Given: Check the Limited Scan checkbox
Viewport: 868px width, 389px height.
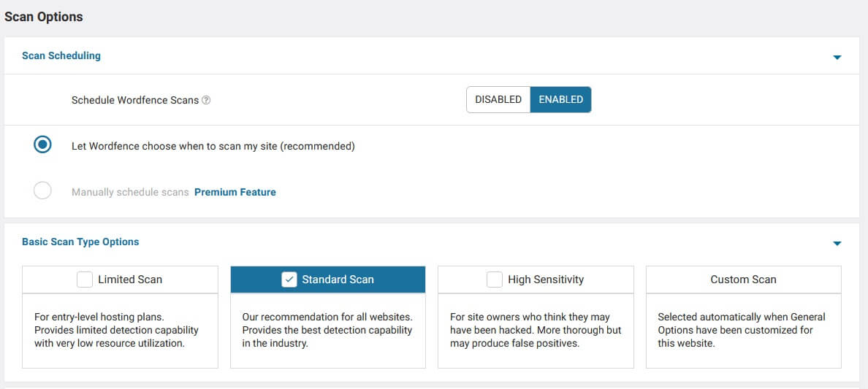Looking at the screenshot, I should pos(85,280).
